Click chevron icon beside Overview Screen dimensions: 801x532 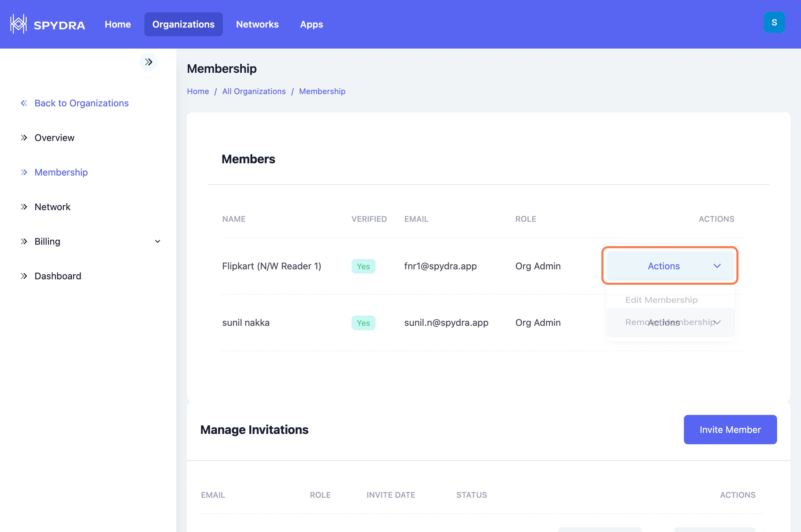[24, 138]
